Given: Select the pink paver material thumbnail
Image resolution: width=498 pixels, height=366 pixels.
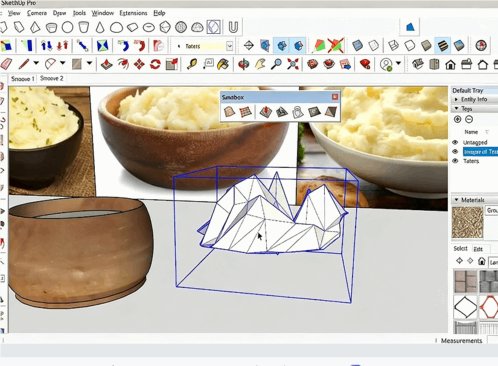Looking at the screenshot, I should coord(465,281).
